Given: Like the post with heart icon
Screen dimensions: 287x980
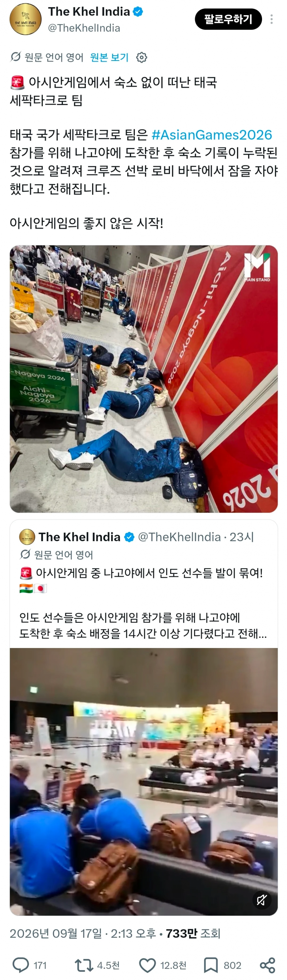Looking at the screenshot, I should [147, 965].
